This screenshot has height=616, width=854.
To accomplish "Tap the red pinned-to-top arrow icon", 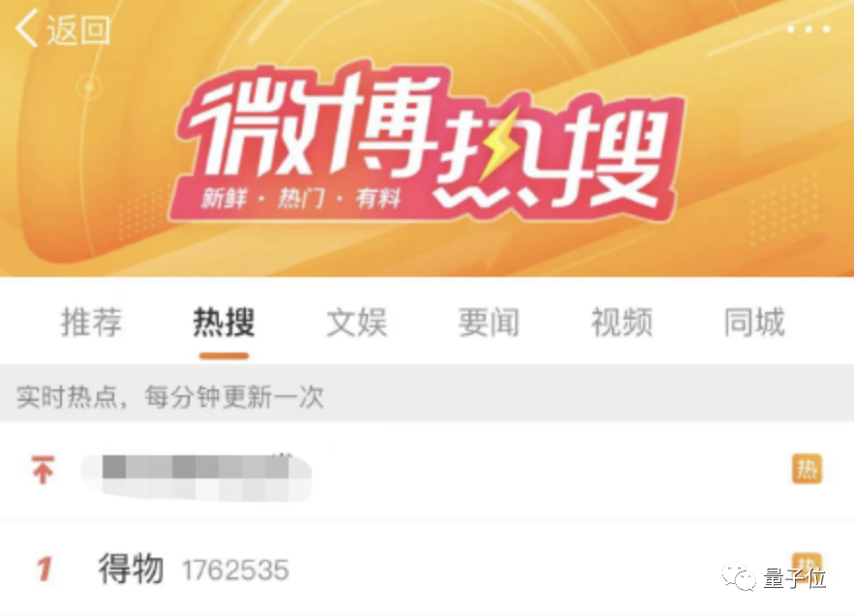I will [x=43, y=470].
